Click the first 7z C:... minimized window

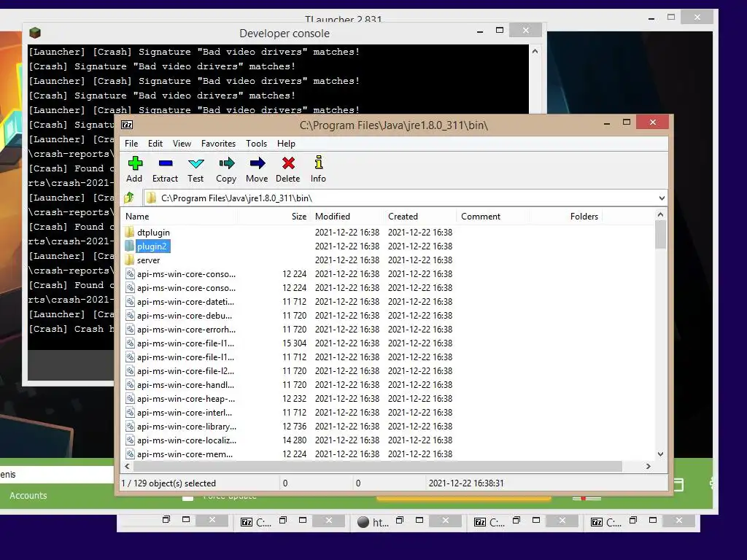(256, 522)
